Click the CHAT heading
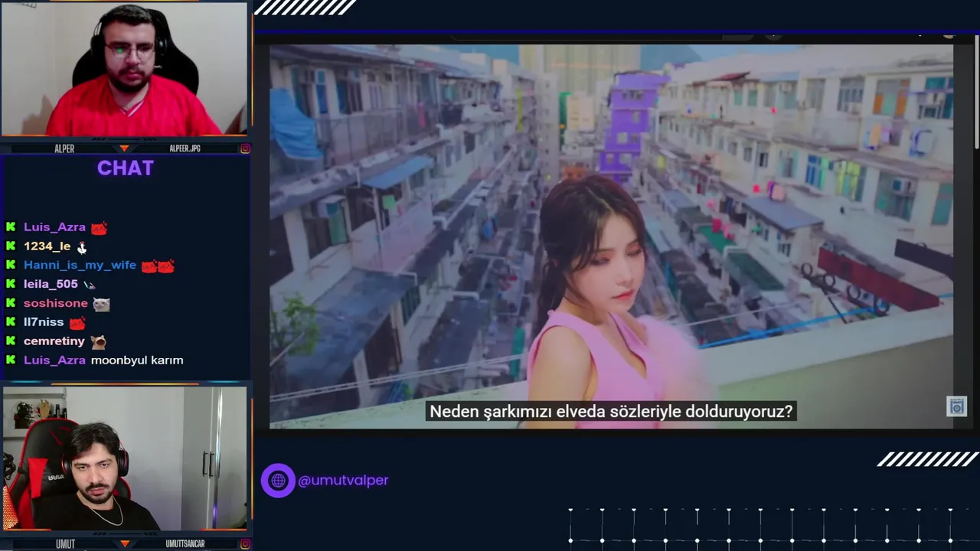Viewport: 980px width, 551px height. 126,168
